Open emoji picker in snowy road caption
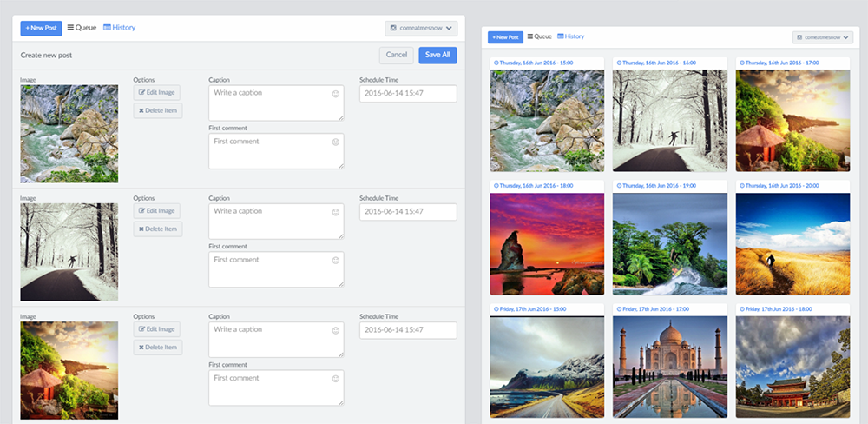The image size is (868, 424). click(335, 212)
